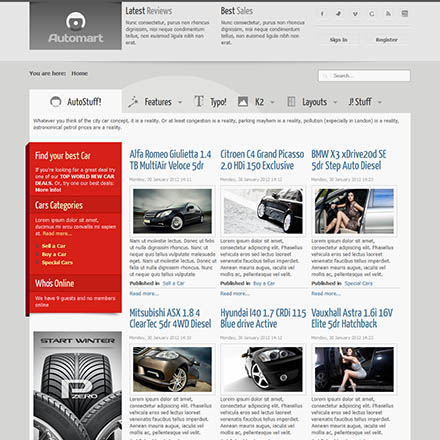Image resolution: width=440 pixels, height=440 pixels.
Task: Open the Special Cars category link
Action: (x=57, y=263)
